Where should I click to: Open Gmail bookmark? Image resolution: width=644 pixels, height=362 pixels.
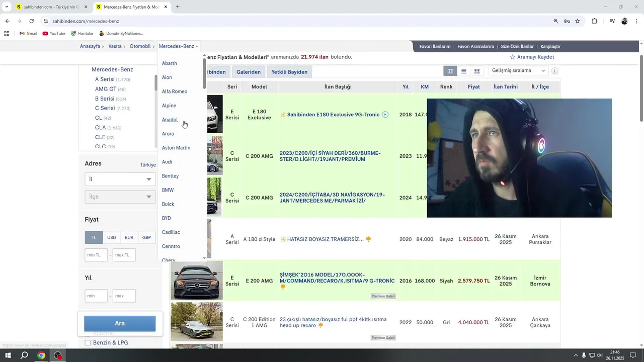coord(28,34)
